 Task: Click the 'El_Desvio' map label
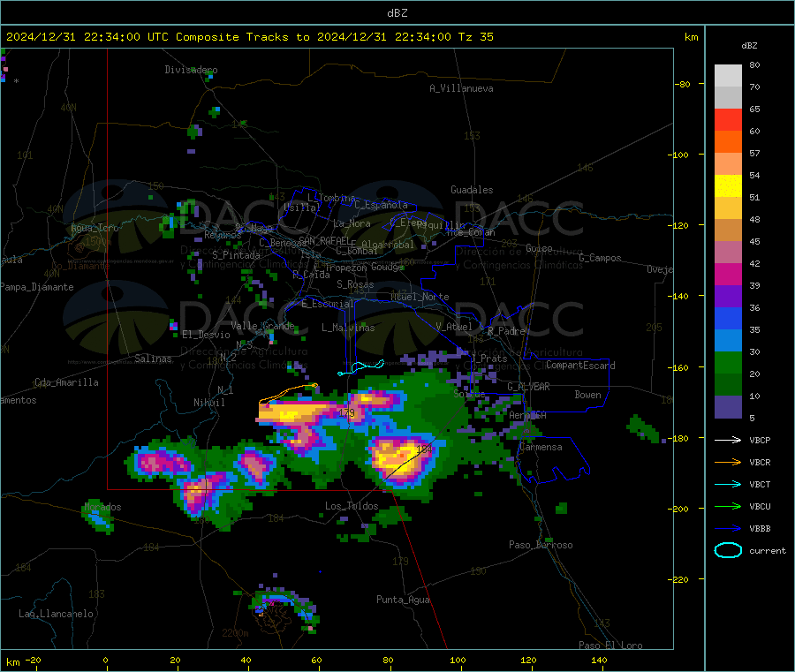pos(206,335)
